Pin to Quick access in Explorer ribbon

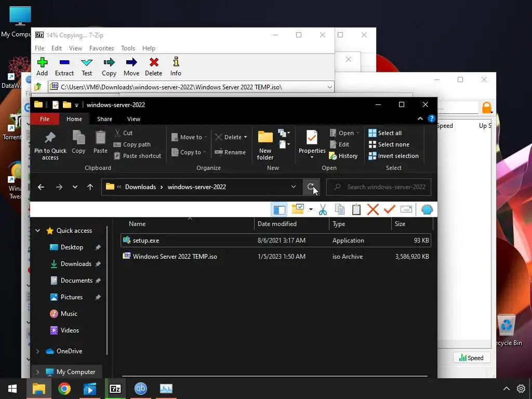point(50,145)
